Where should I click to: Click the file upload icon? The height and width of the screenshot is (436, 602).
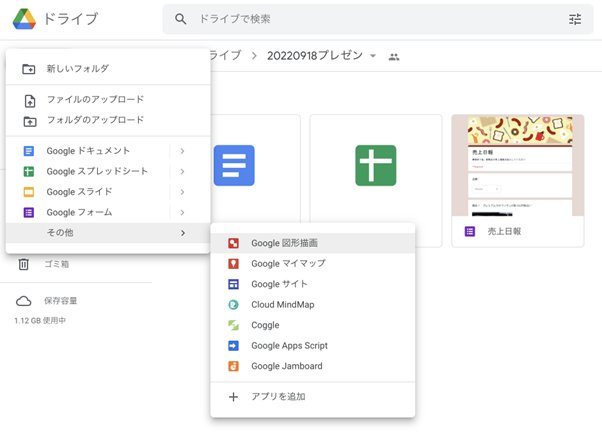30,101
